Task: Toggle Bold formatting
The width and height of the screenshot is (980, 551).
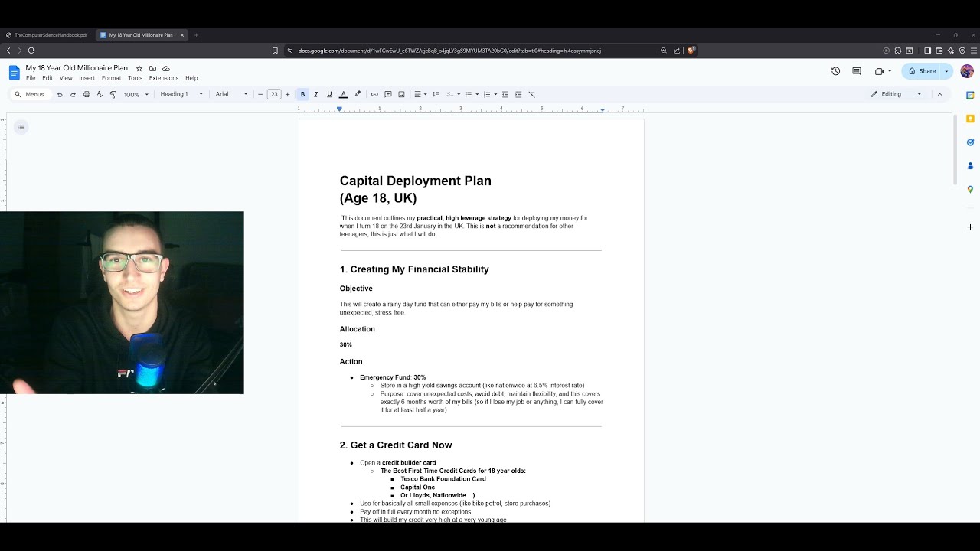Action: point(302,94)
